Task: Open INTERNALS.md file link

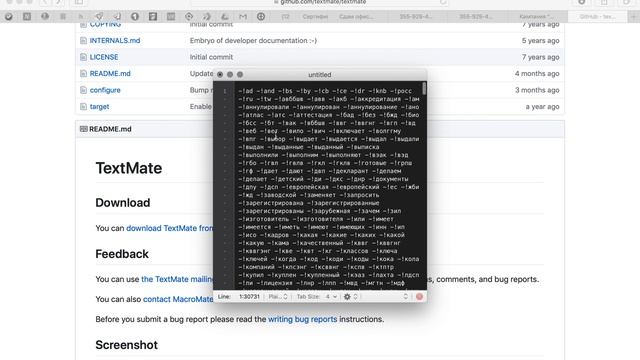Action: pos(115,40)
